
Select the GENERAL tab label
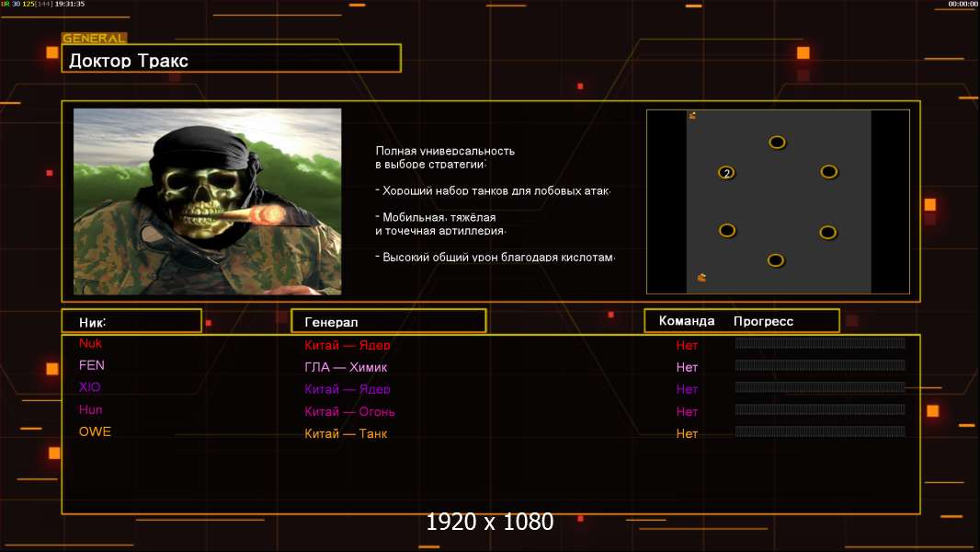[94, 39]
